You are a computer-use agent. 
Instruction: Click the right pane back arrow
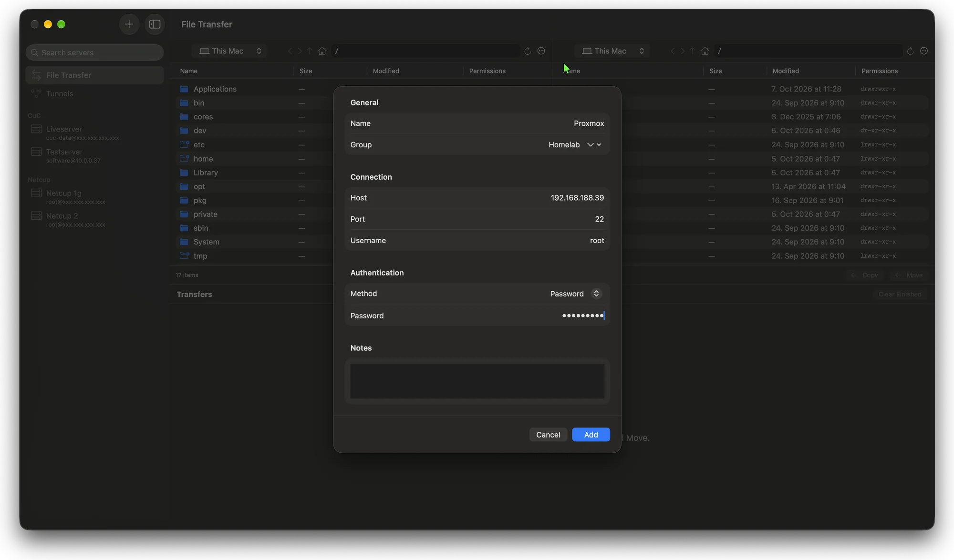pyautogui.click(x=673, y=51)
